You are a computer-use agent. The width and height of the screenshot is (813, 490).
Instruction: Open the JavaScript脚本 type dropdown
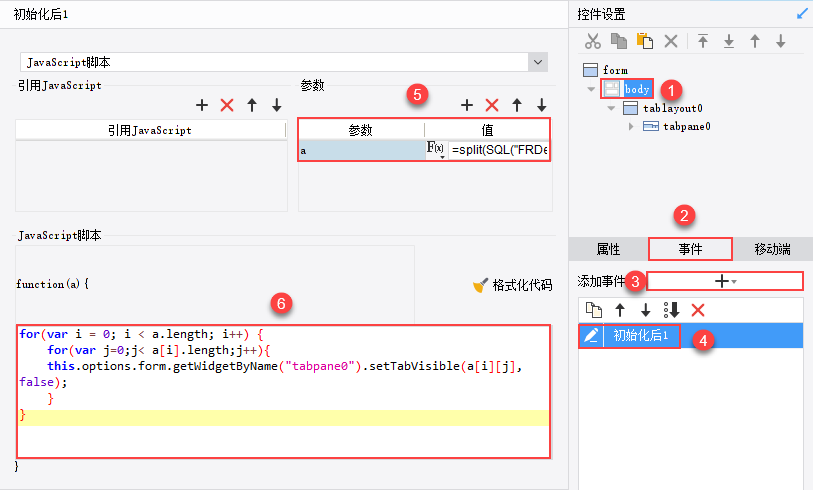click(x=538, y=62)
